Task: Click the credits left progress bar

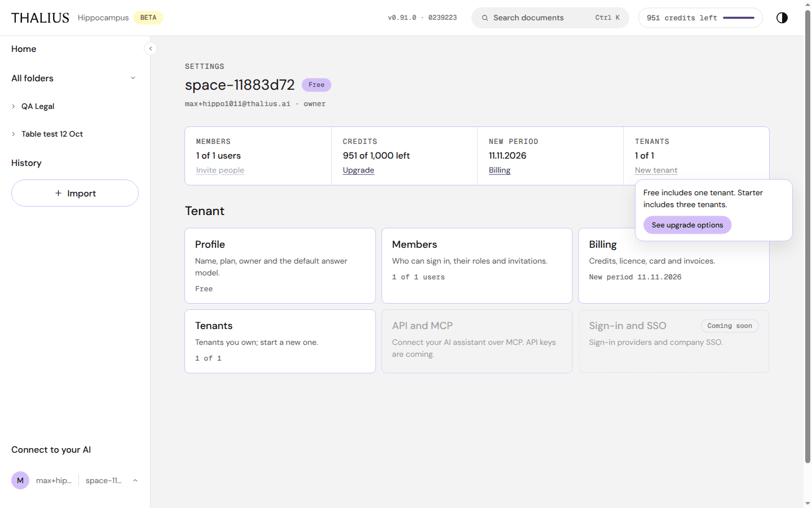Action: [x=739, y=18]
